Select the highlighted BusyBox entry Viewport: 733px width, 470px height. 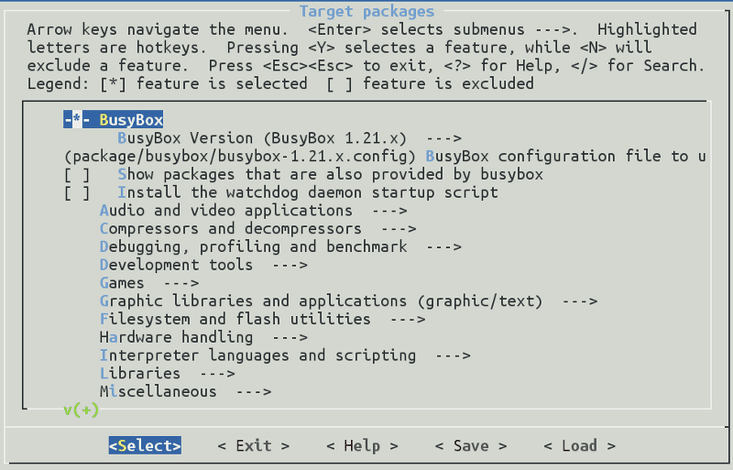tap(113, 120)
